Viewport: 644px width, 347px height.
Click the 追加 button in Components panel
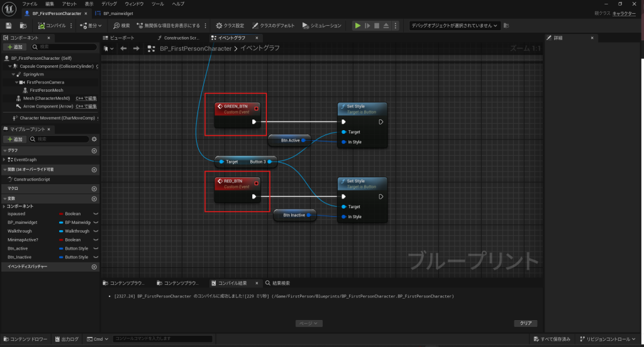pos(15,47)
